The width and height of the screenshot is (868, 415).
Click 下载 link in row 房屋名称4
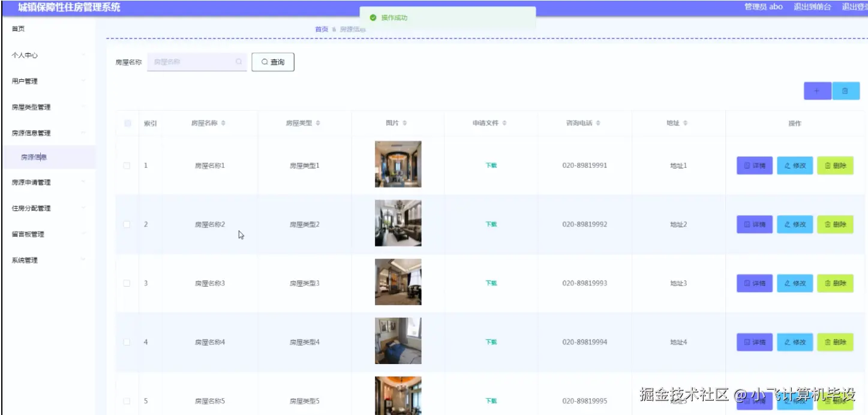coord(491,342)
